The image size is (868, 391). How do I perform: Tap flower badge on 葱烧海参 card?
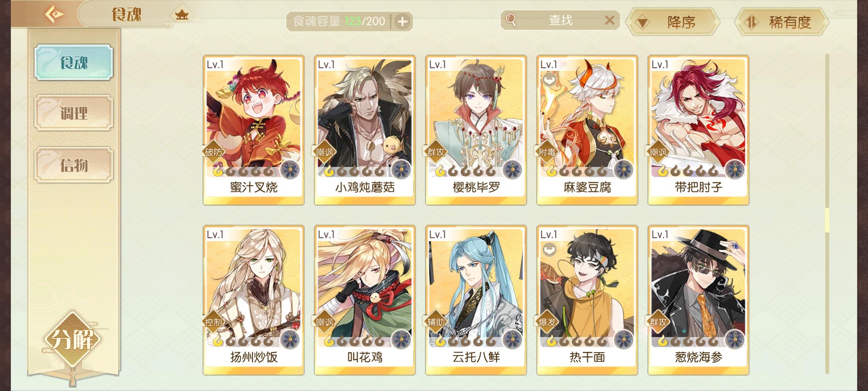735,340
